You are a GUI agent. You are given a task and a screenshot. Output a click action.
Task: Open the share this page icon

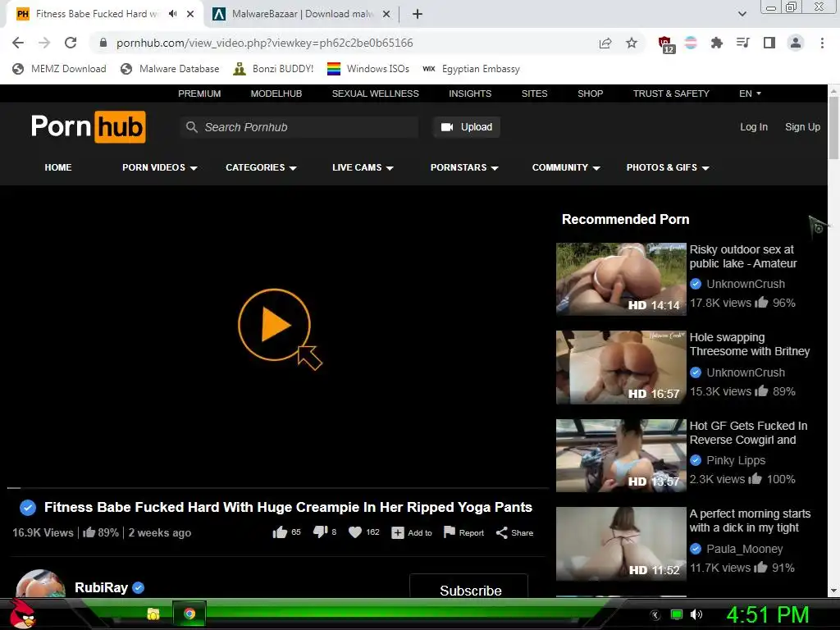click(605, 43)
